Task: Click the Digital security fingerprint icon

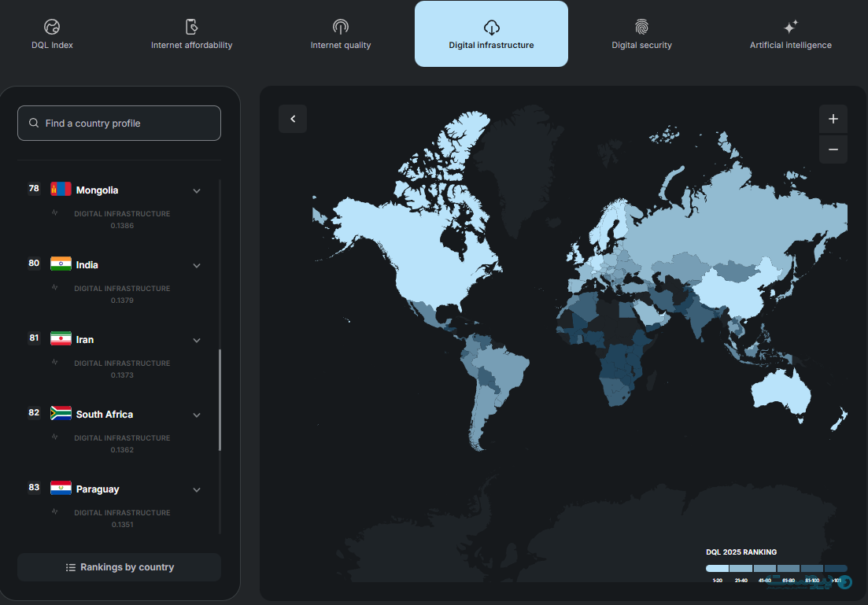Action: [x=641, y=28]
